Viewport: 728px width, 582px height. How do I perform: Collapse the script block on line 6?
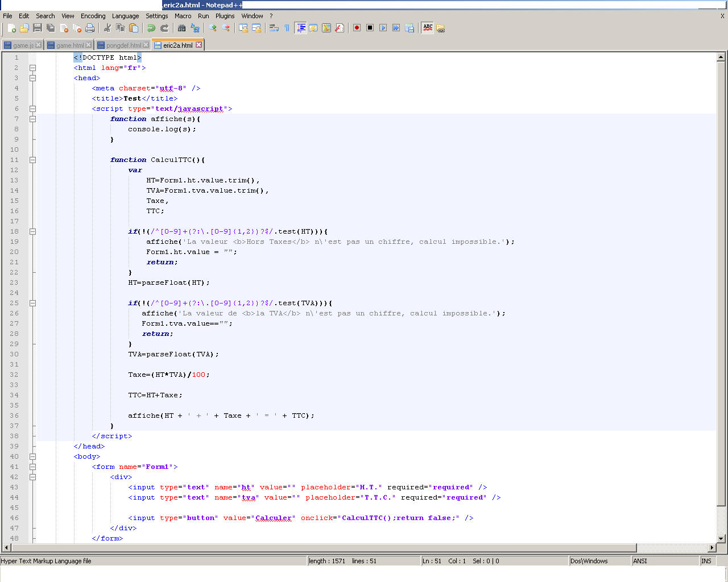tap(32, 109)
